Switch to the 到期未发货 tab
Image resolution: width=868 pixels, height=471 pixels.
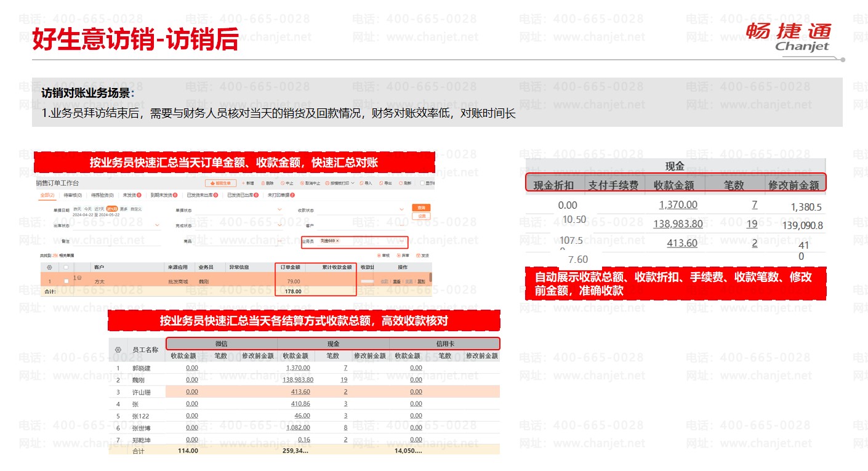(x=164, y=195)
